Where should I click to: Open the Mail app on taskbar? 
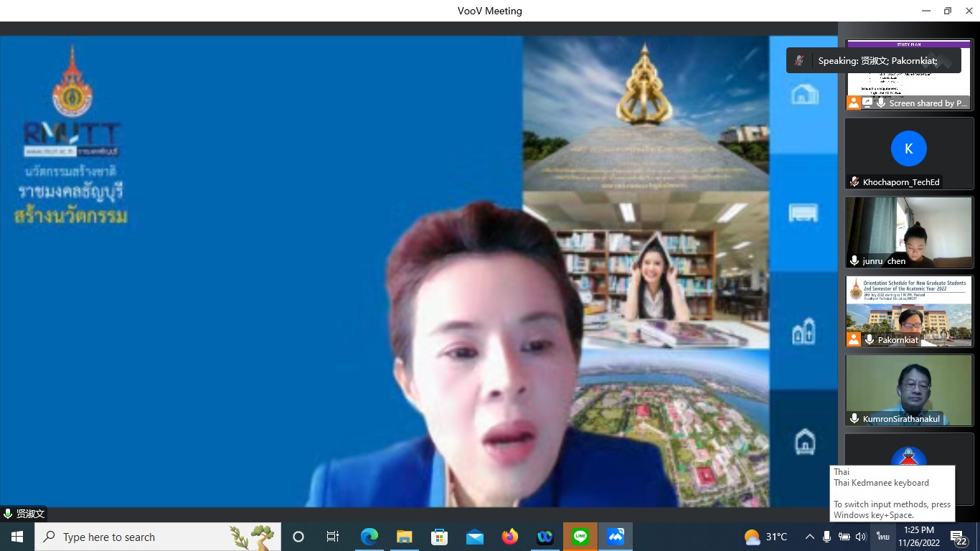click(x=474, y=537)
